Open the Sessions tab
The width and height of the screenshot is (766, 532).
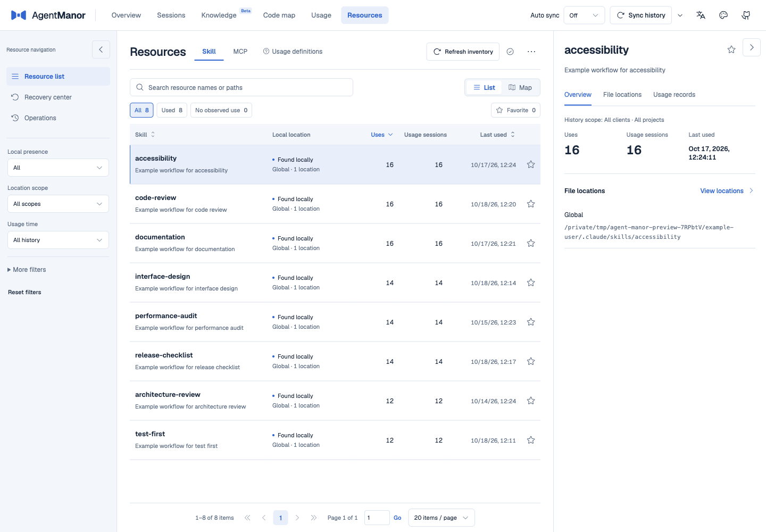pos(171,15)
